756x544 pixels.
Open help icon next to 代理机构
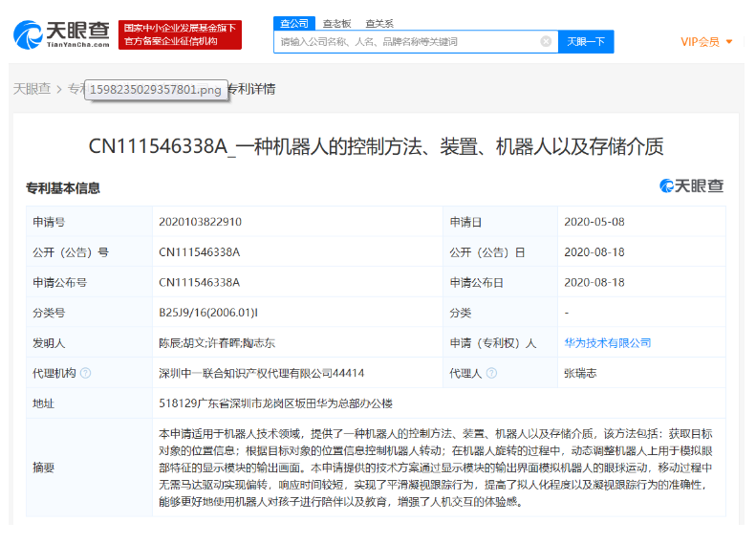tap(85, 373)
